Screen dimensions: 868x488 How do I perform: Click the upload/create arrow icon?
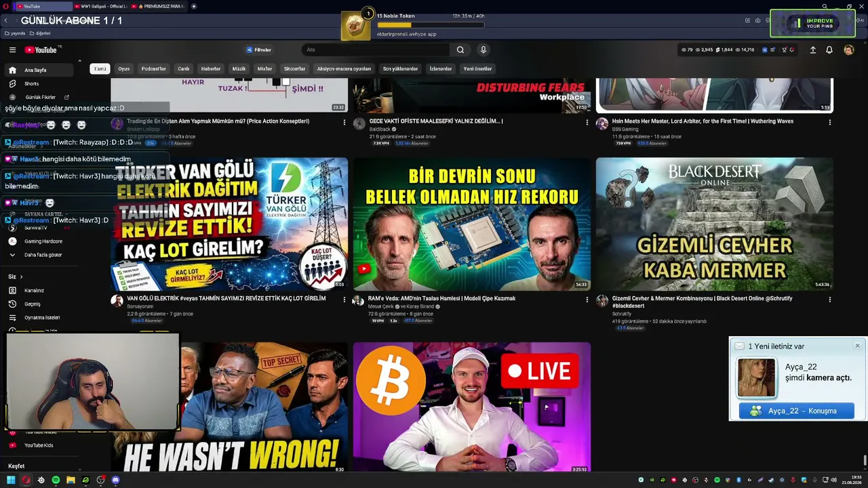(813, 49)
